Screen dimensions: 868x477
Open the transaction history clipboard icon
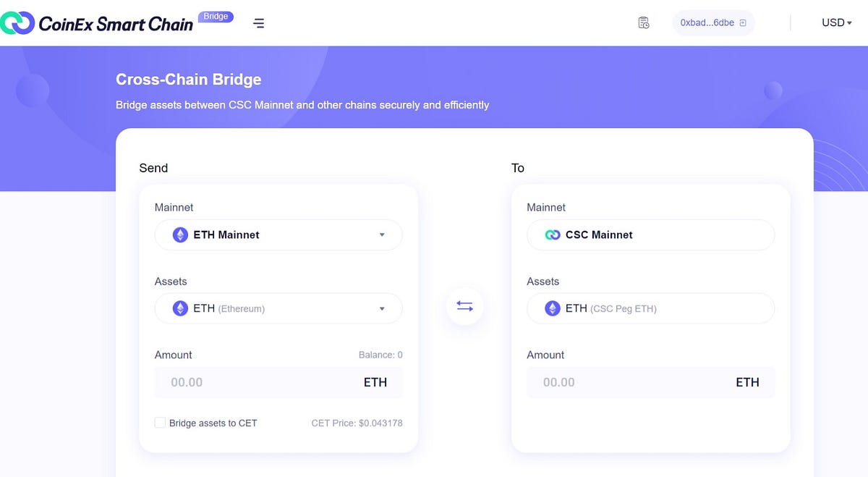[643, 22]
